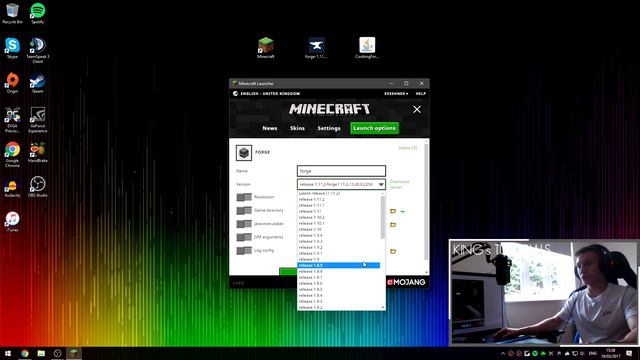Open Google Chrome from the desktop
Screen dimensions: 640x360
pos(12,154)
